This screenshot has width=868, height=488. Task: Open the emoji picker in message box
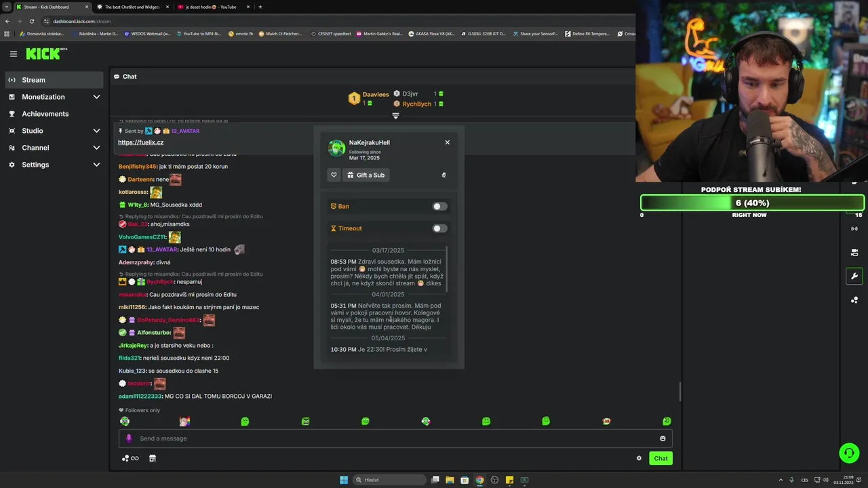click(x=663, y=439)
